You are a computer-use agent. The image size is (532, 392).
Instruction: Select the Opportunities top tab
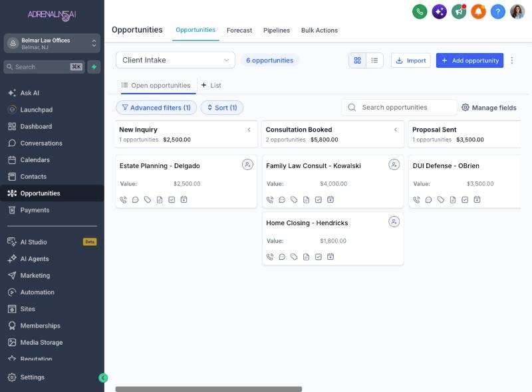(x=196, y=30)
